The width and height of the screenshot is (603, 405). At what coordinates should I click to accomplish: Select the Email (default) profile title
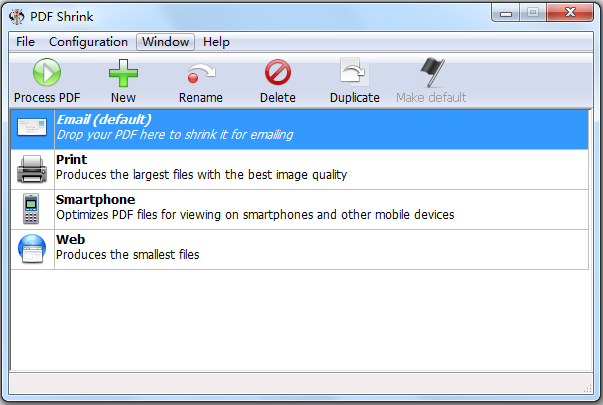[x=103, y=120]
